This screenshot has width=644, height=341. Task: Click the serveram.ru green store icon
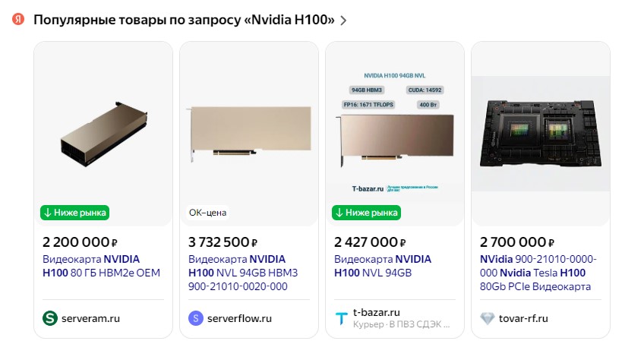tap(50, 318)
